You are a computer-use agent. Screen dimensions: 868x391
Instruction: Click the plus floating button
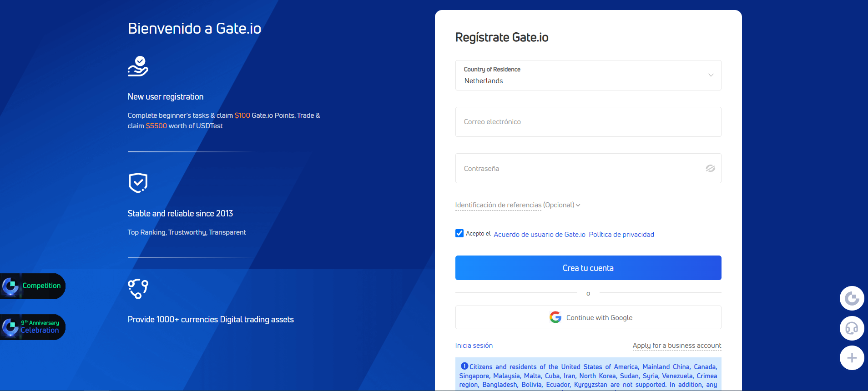coord(852,358)
